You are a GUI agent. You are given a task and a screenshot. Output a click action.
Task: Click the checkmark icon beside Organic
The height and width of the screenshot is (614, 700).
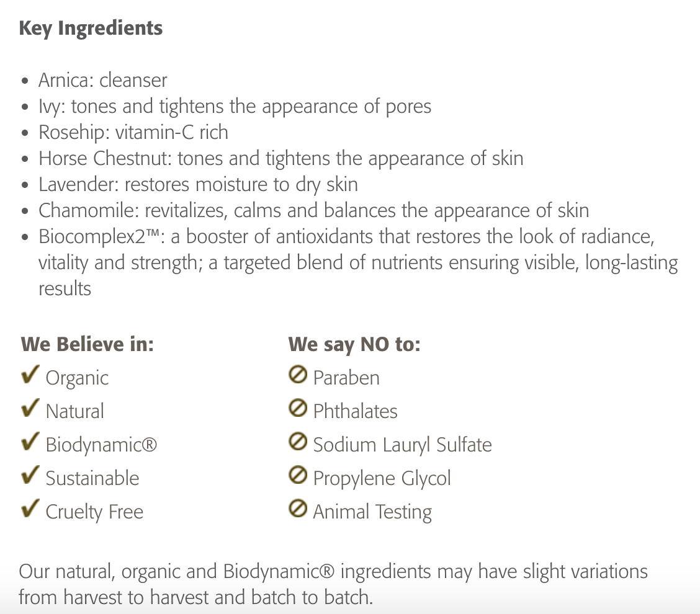[x=30, y=376]
